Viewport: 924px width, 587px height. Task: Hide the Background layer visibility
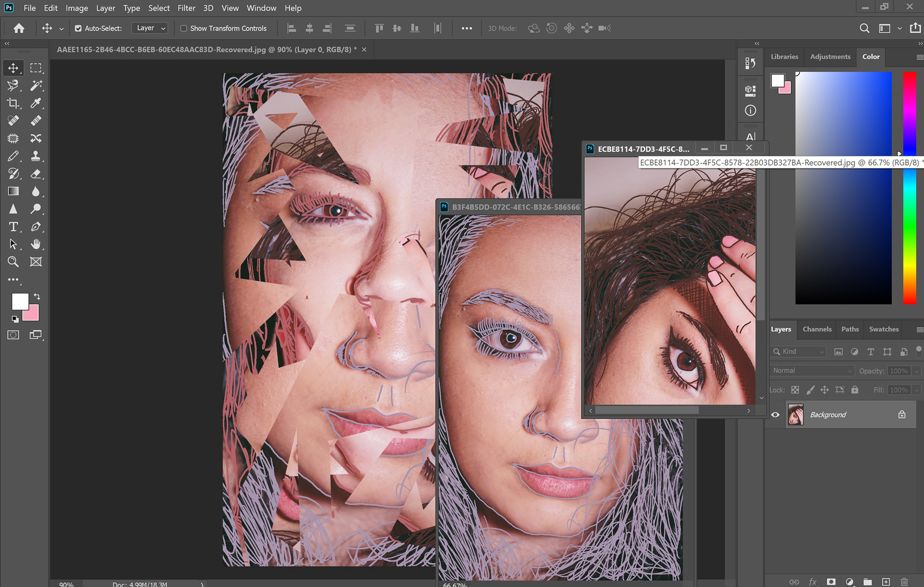[775, 415]
